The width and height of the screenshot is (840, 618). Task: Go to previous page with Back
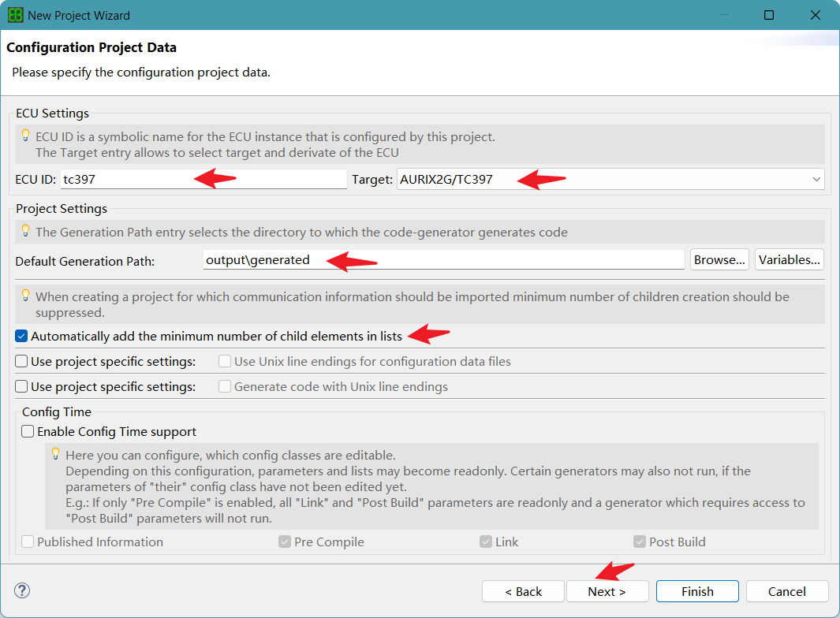click(524, 591)
